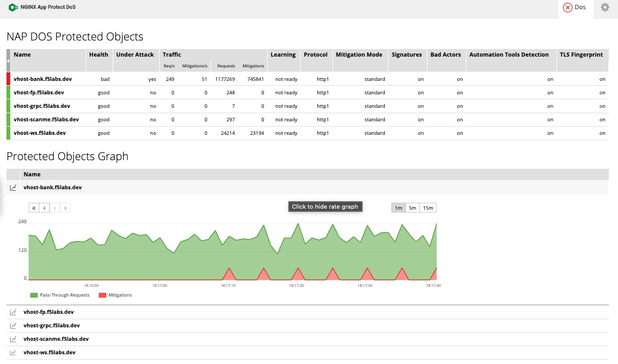Open the settings gear icon

point(605,7)
